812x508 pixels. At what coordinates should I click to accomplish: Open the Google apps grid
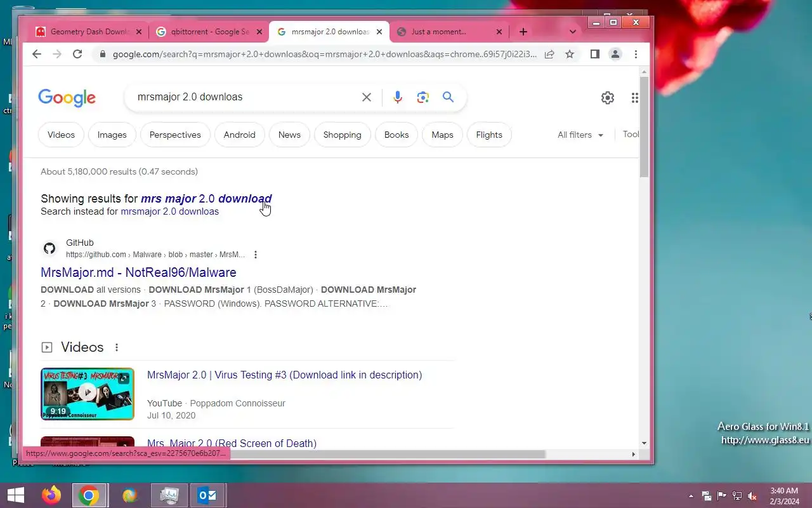pyautogui.click(x=634, y=98)
